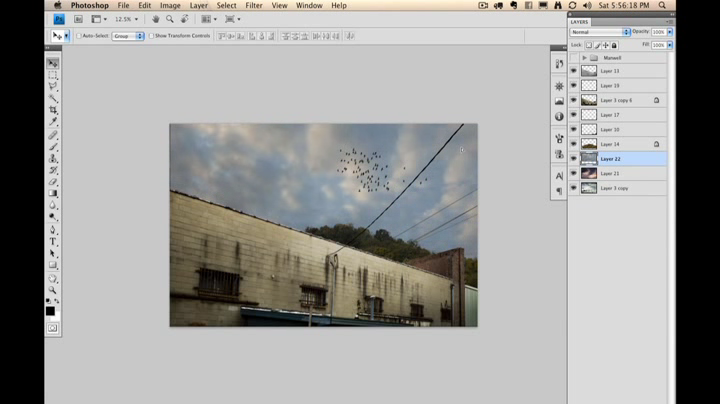Select the Pen tool
Viewport: 720px width, 404px height.
tap(53, 230)
